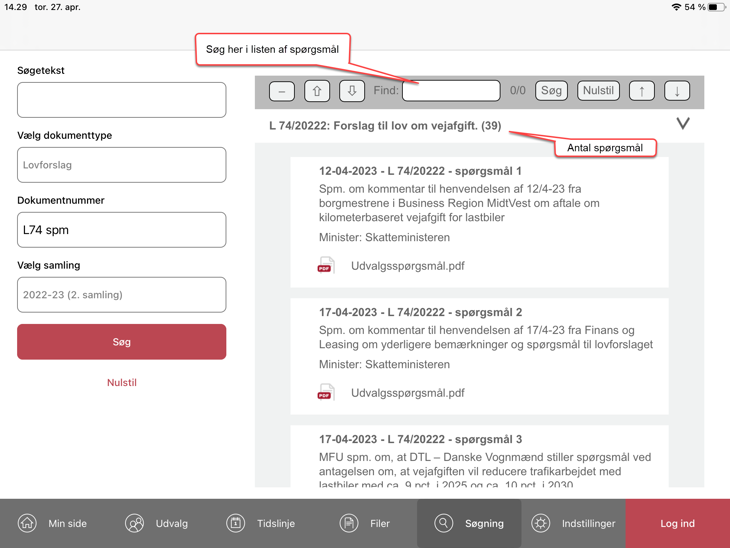730x548 pixels.
Task: Click the Nulstil link under search form
Action: pyautogui.click(x=122, y=383)
